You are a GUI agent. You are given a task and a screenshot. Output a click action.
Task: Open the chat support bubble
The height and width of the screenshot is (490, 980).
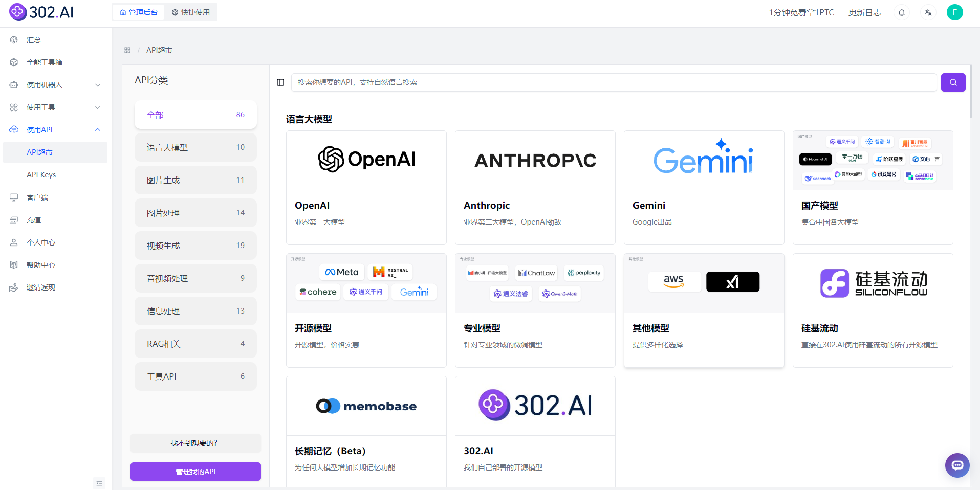coord(957,465)
